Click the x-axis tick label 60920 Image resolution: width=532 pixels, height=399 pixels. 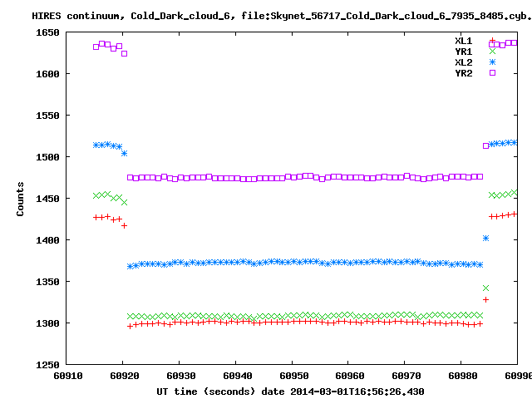pyautogui.click(x=125, y=376)
